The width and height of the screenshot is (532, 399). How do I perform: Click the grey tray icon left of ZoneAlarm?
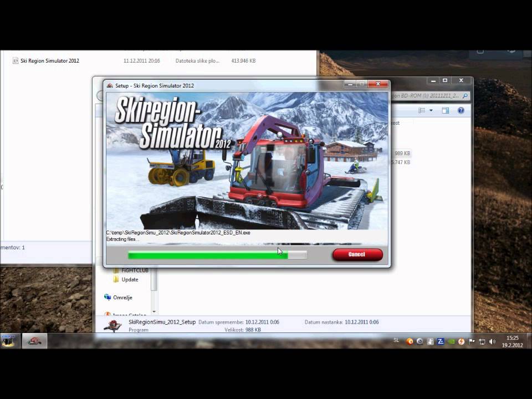click(x=430, y=341)
